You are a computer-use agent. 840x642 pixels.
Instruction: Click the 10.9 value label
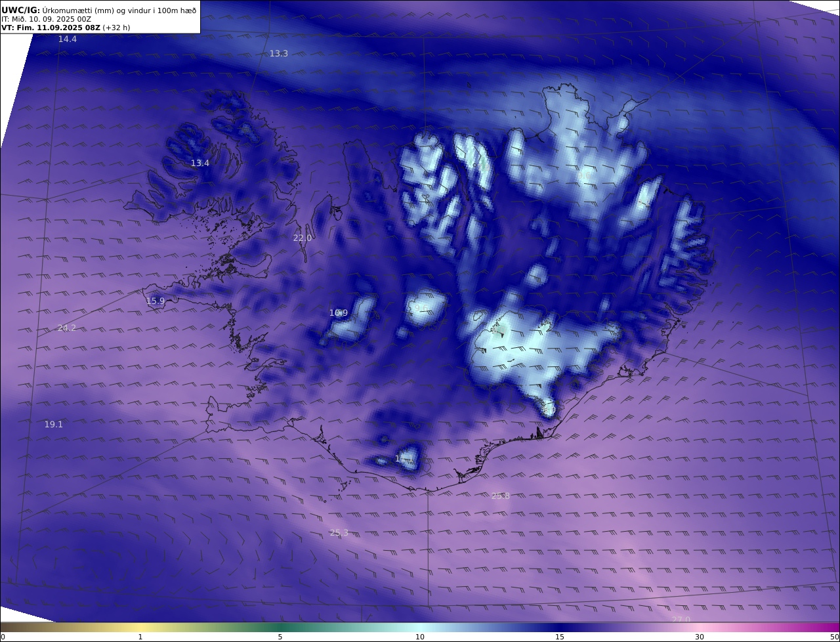coord(339,313)
